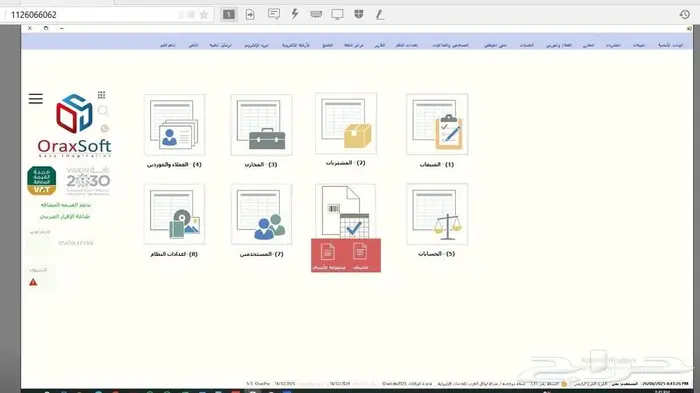This screenshot has width=700, height=393.
Task: Open the System Settings tile (8)
Action: pyautogui.click(x=175, y=214)
